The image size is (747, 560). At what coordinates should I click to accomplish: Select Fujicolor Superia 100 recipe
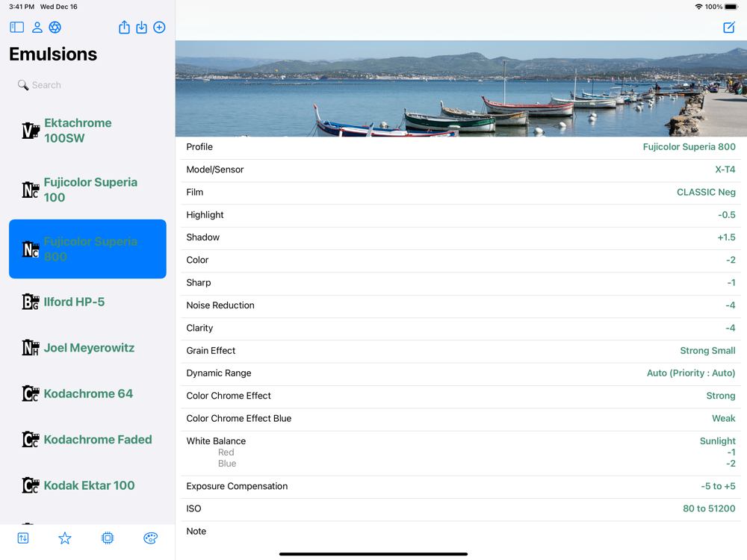click(x=87, y=190)
